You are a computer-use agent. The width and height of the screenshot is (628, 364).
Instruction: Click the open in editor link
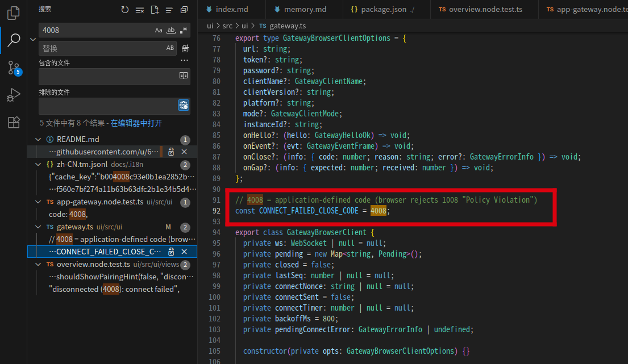[x=136, y=123]
